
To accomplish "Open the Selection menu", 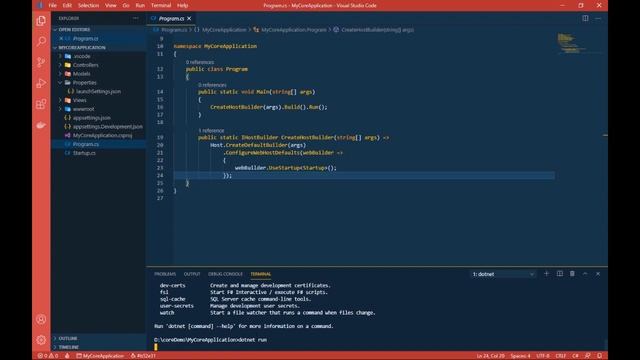I will click(89, 5).
